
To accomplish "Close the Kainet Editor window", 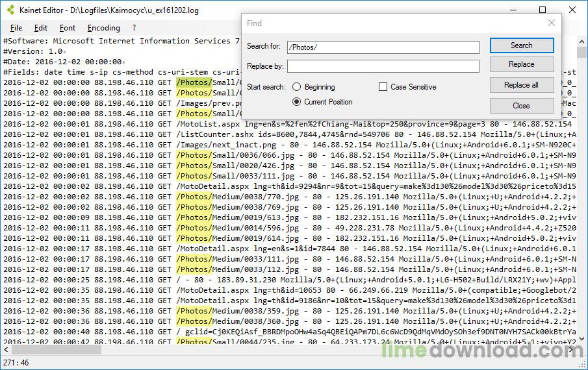I will (572, 10).
